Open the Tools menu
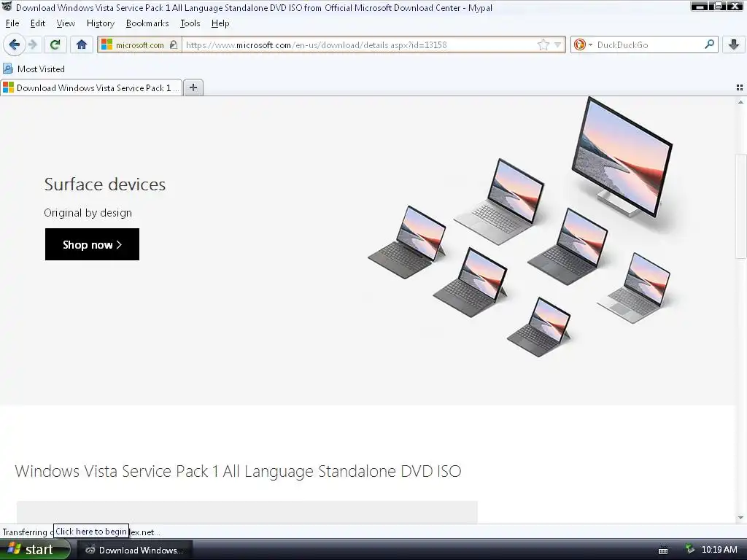Screen dimensions: 747x560 tap(190, 23)
